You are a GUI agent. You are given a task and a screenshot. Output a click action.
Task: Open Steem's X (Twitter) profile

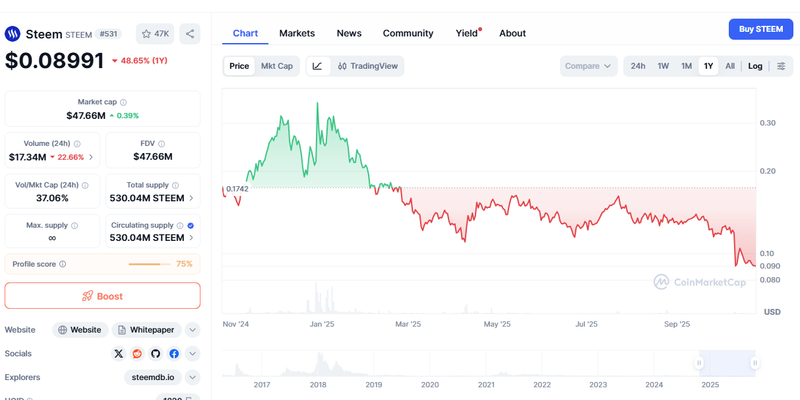tap(119, 353)
